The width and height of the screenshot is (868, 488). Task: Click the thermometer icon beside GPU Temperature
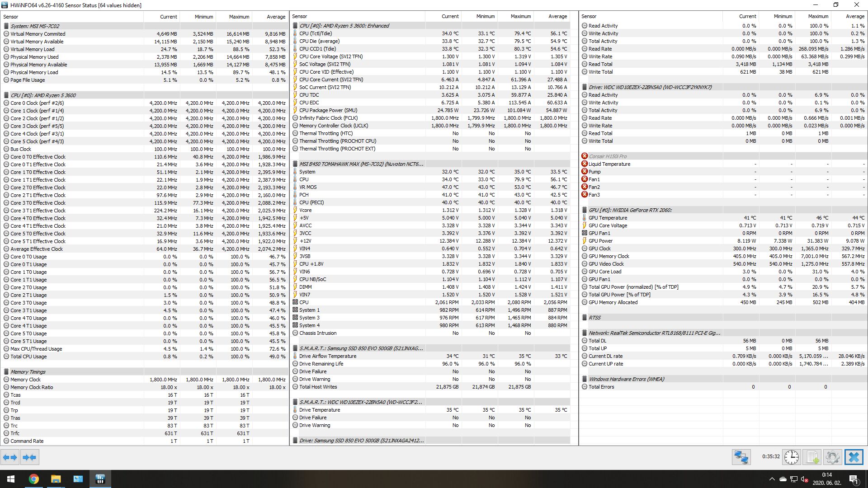pyautogui.click(x=585, y=218)
